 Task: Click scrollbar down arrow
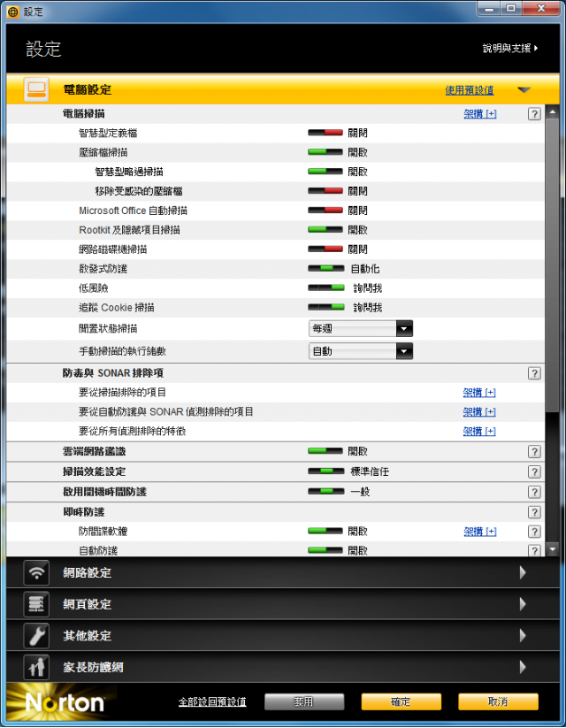[x=552, y=549]
